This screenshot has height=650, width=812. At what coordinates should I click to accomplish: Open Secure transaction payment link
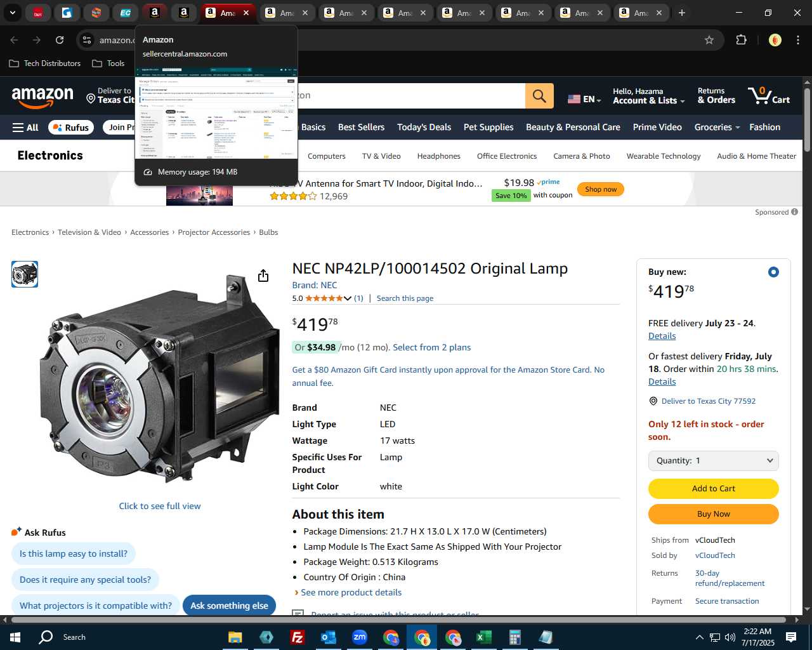point(727,601)
